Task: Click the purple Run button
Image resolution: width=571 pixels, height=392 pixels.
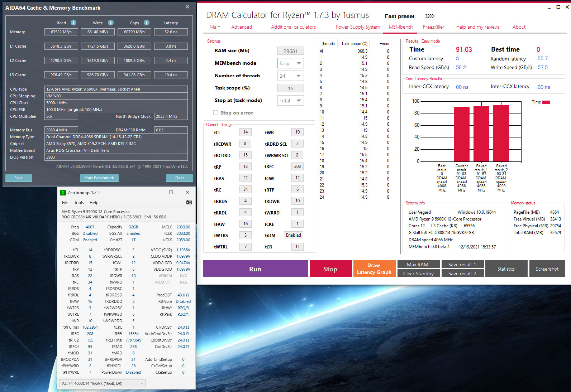Action: coord(256,269)
